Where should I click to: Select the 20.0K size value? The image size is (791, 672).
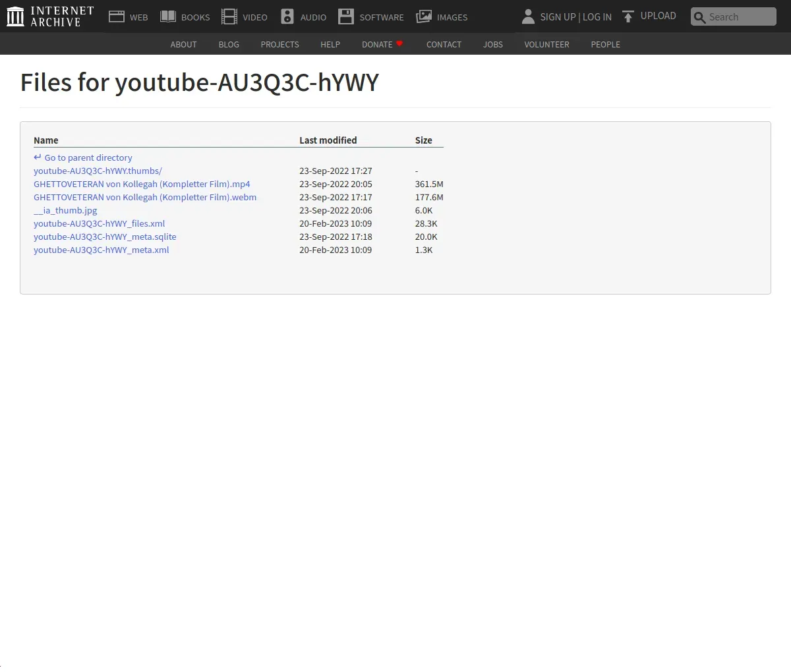point(426,237)
